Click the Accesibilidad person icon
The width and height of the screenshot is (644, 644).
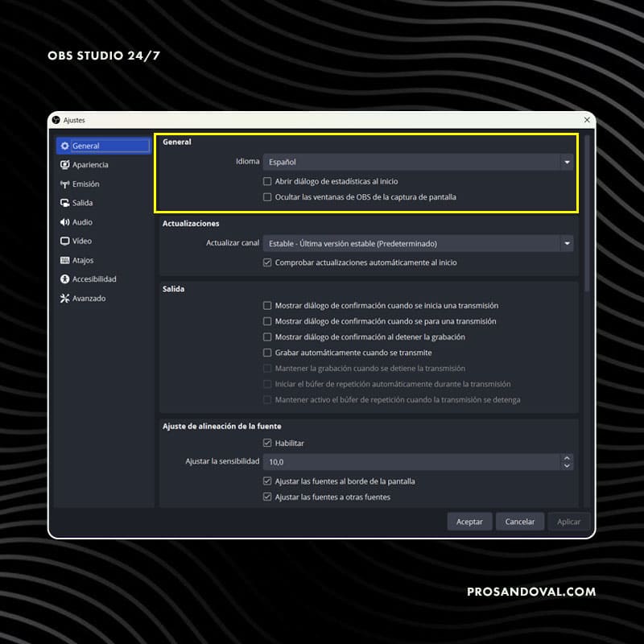coord(64,279)
